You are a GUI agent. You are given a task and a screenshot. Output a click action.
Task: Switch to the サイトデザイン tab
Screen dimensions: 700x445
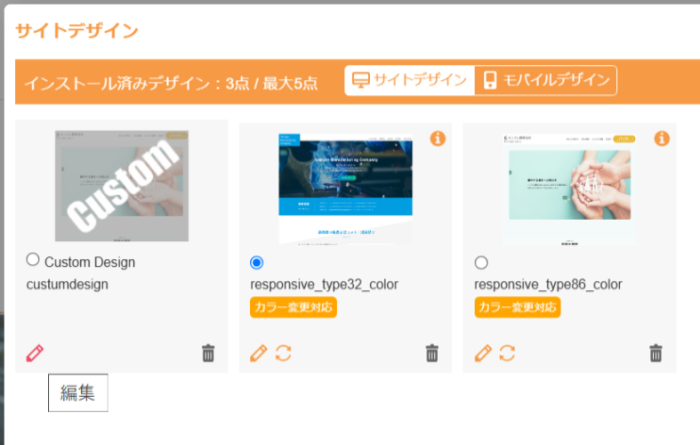point(409,80)
